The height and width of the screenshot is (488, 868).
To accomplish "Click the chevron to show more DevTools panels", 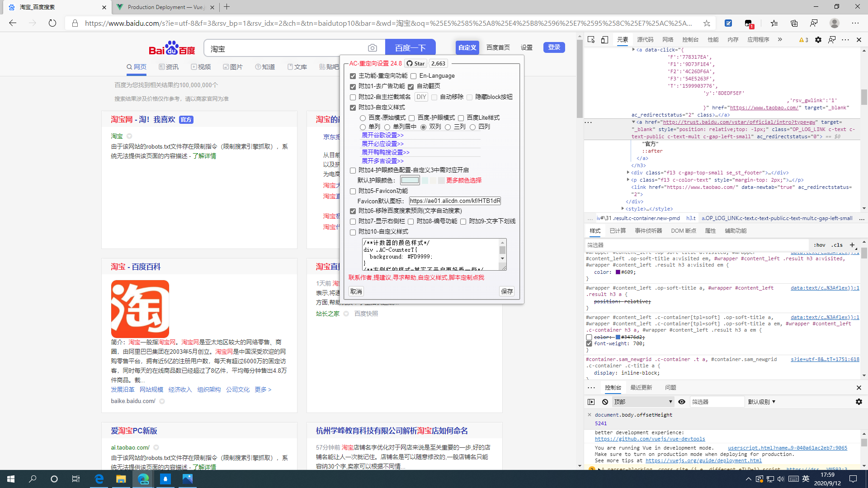I will (779, 40).
